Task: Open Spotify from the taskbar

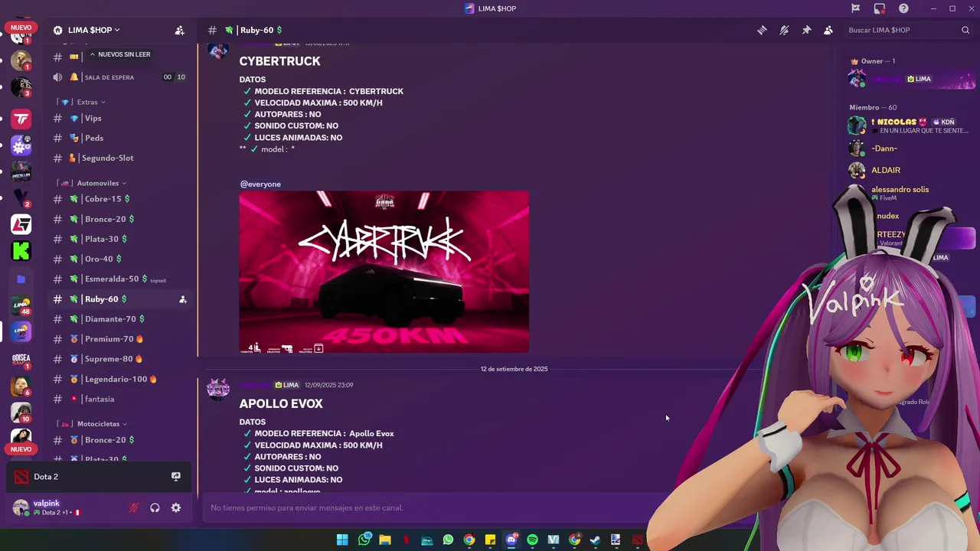Action: click(x=532, y=540)
